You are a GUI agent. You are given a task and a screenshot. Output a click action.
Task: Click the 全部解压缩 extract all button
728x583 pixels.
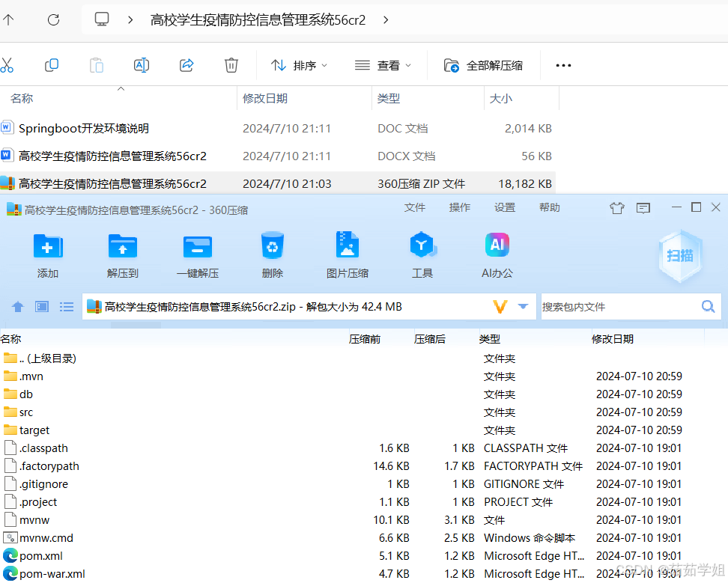tap(483, 65)
